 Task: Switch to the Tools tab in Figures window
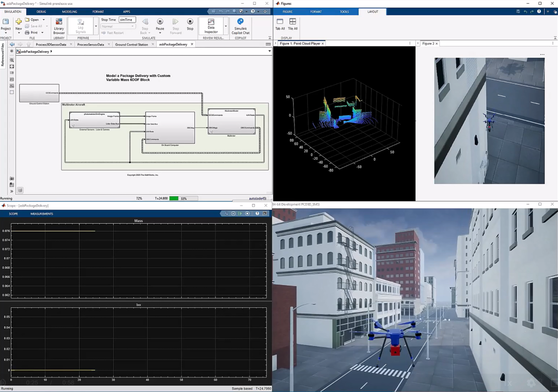point(344,12)
